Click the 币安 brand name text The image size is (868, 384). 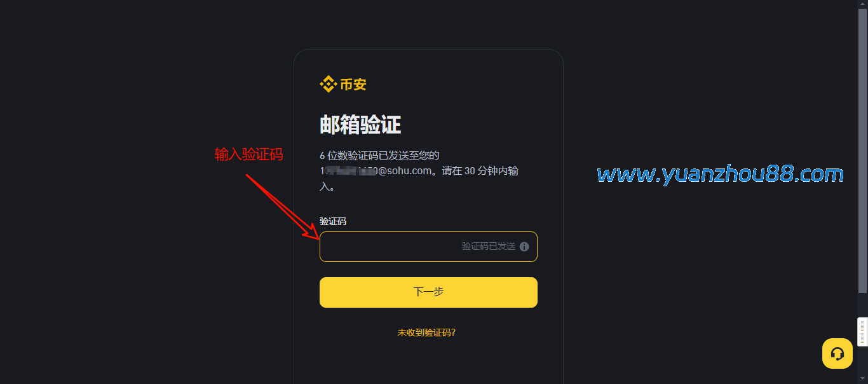[353, 84]
